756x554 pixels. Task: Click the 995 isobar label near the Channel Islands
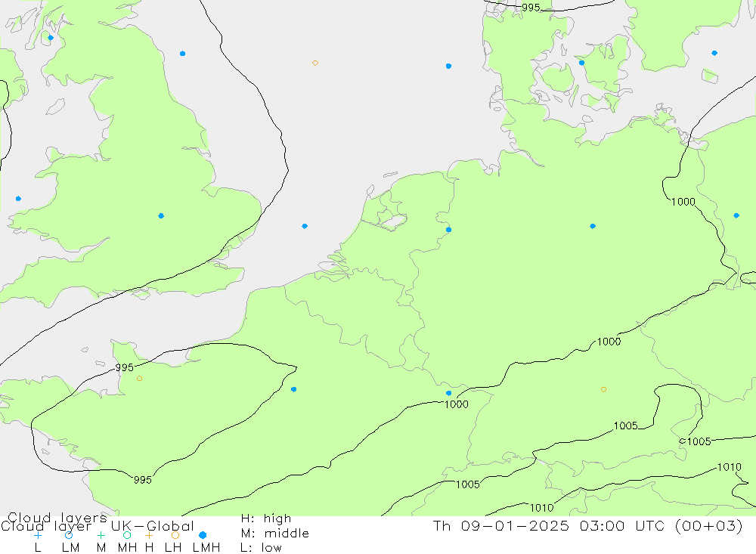tap(125, 368)
